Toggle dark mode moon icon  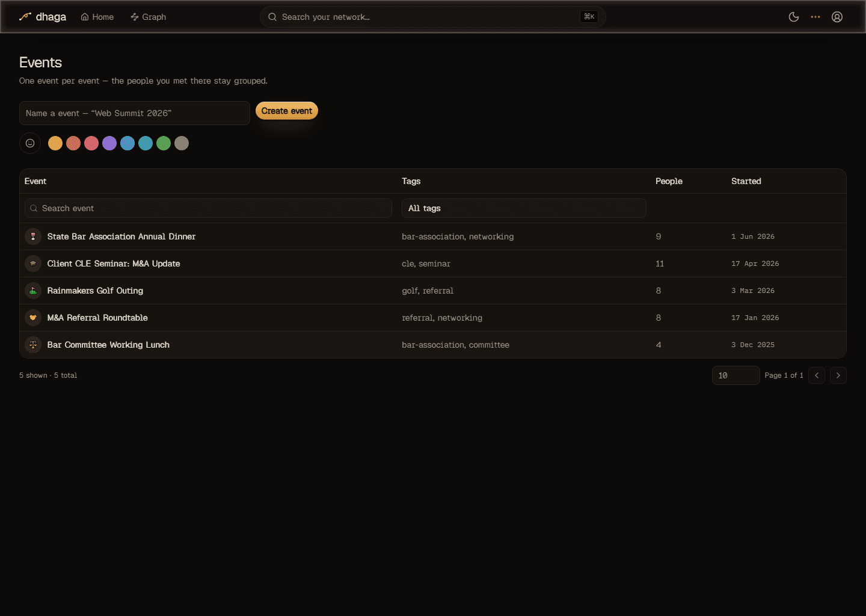(x=794, y=17)
